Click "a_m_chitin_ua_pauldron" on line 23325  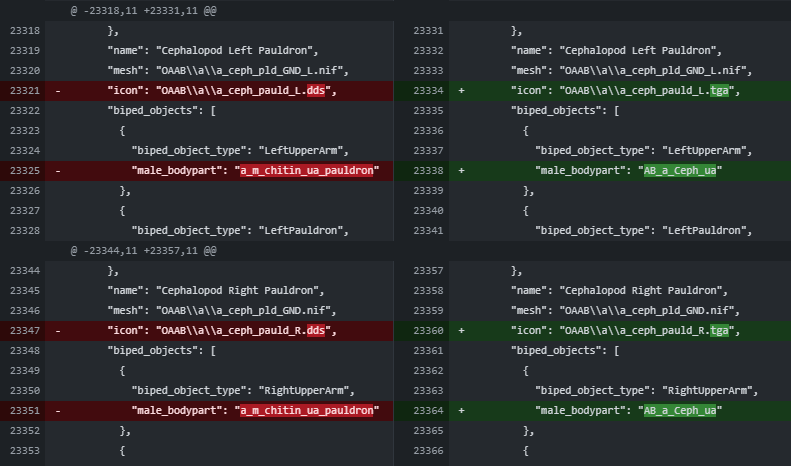307,170
